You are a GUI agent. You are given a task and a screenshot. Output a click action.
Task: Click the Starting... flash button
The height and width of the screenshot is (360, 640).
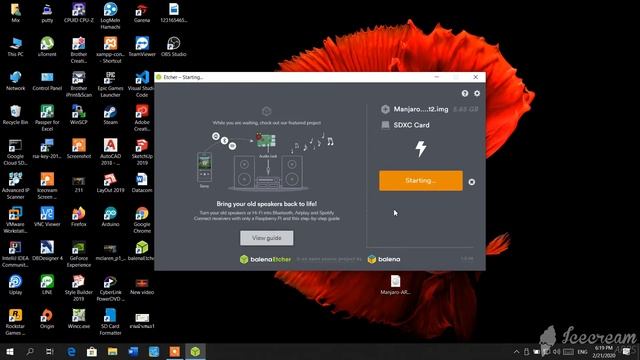421,180
